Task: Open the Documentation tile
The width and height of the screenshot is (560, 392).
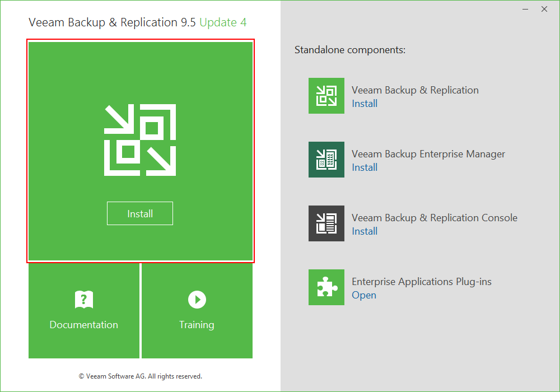Action: point(84,311)
